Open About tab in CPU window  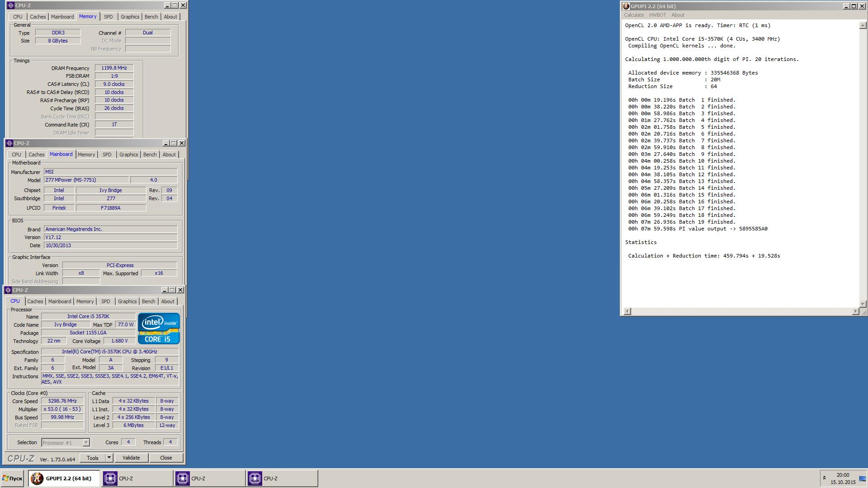point(168,301)
